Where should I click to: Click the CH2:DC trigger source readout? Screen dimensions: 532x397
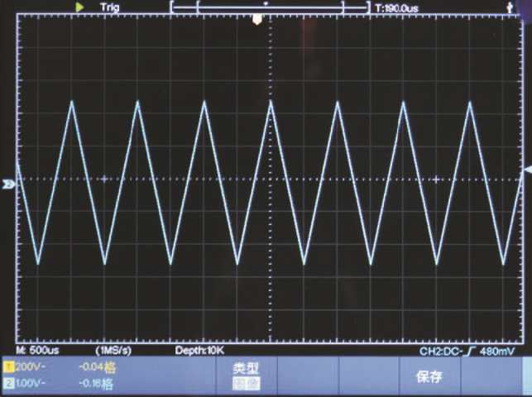point(440,352)
